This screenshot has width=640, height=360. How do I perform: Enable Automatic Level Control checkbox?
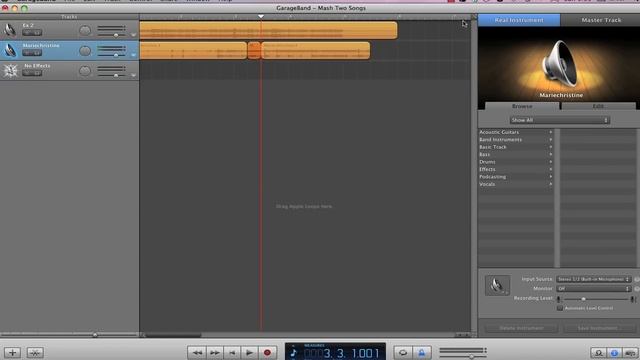click(x=560, y=308)
